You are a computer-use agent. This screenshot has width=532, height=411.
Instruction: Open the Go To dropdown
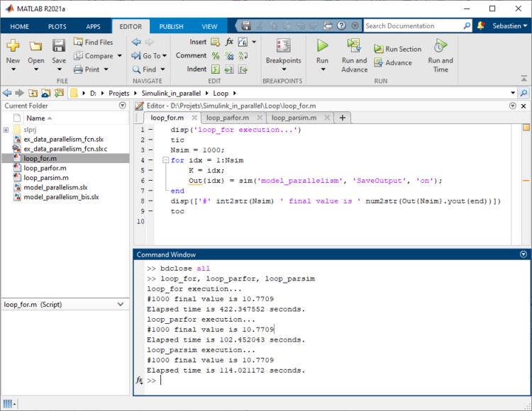click(149, 55)
